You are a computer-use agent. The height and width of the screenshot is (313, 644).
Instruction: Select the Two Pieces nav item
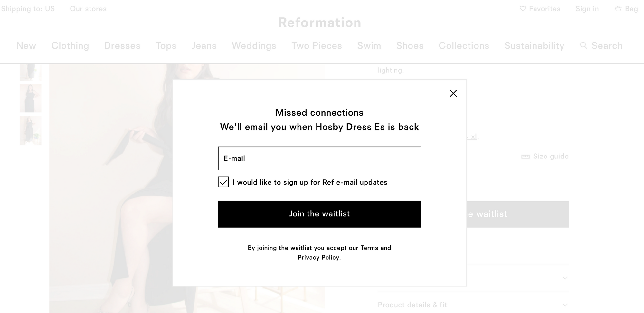coord(317,45)
